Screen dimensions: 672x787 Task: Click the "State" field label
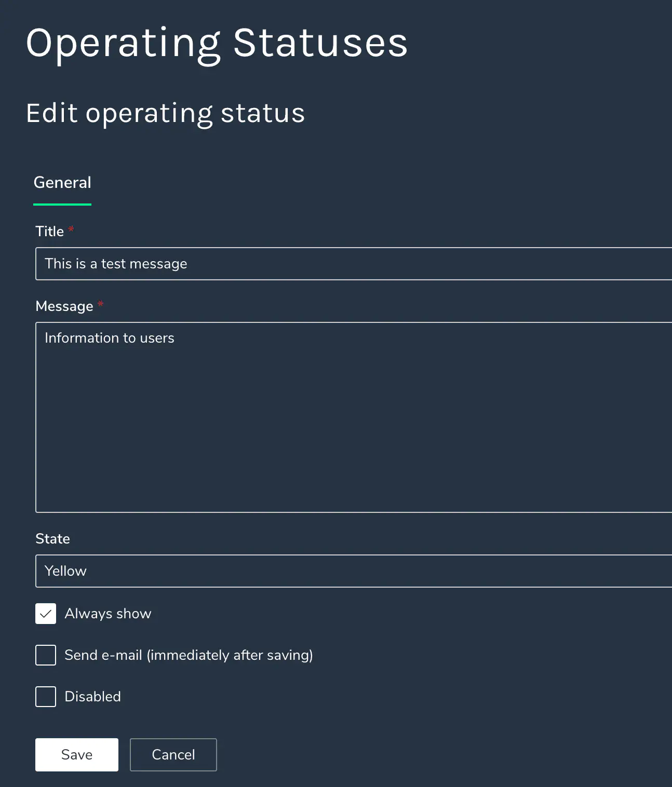point(52,539)
